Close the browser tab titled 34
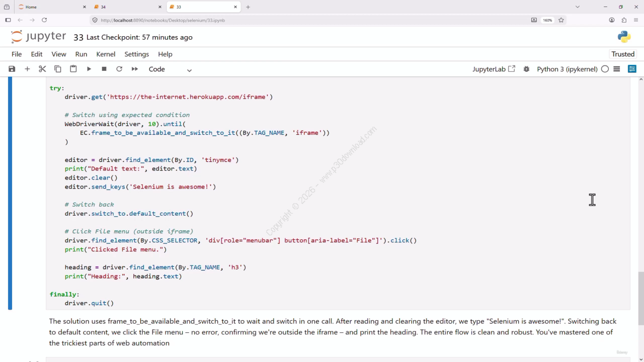 point(159,7)
